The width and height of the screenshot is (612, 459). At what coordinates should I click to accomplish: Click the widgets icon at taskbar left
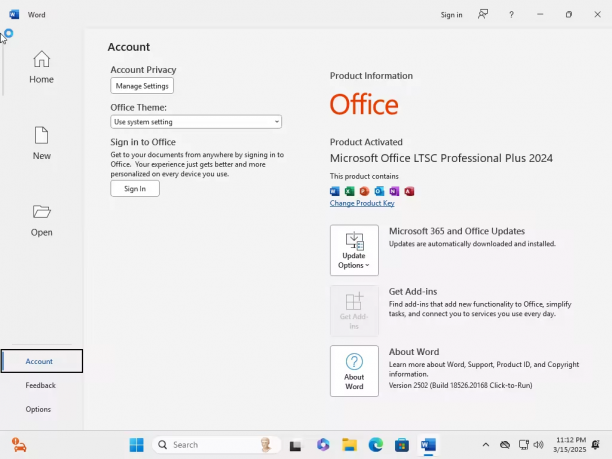tap(19, 445)
